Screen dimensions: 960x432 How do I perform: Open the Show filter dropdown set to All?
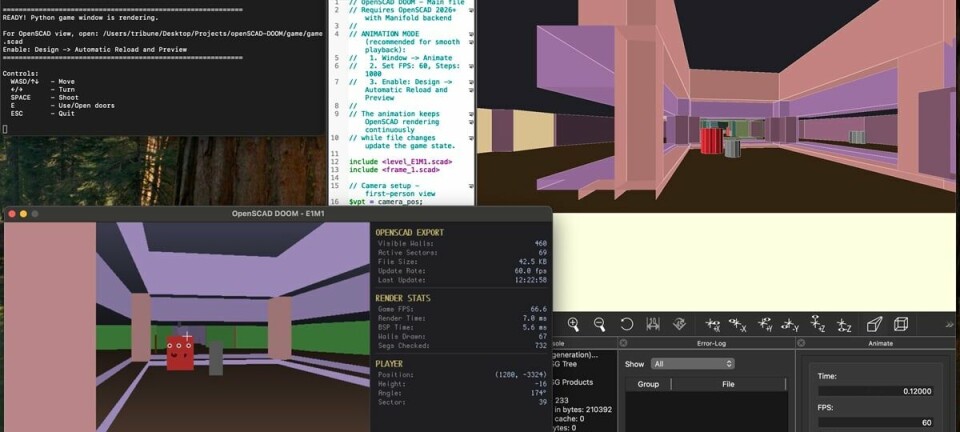(692, 363)
